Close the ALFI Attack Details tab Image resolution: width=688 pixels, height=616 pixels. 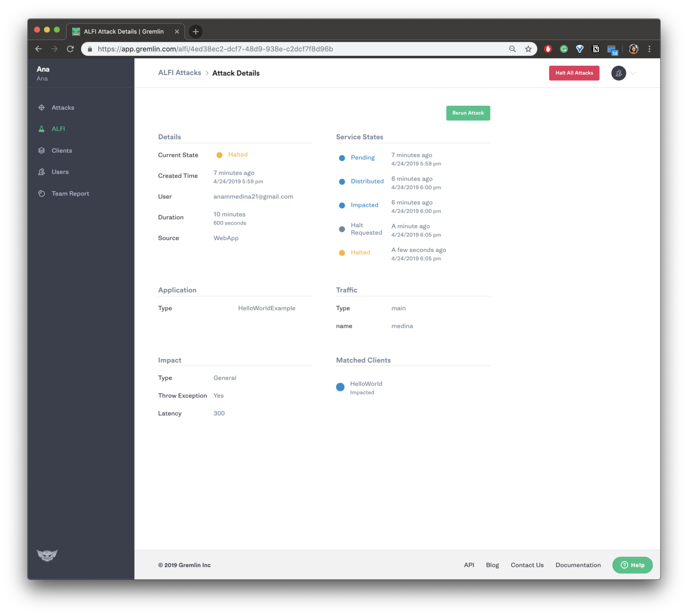(x=177, y=32)
